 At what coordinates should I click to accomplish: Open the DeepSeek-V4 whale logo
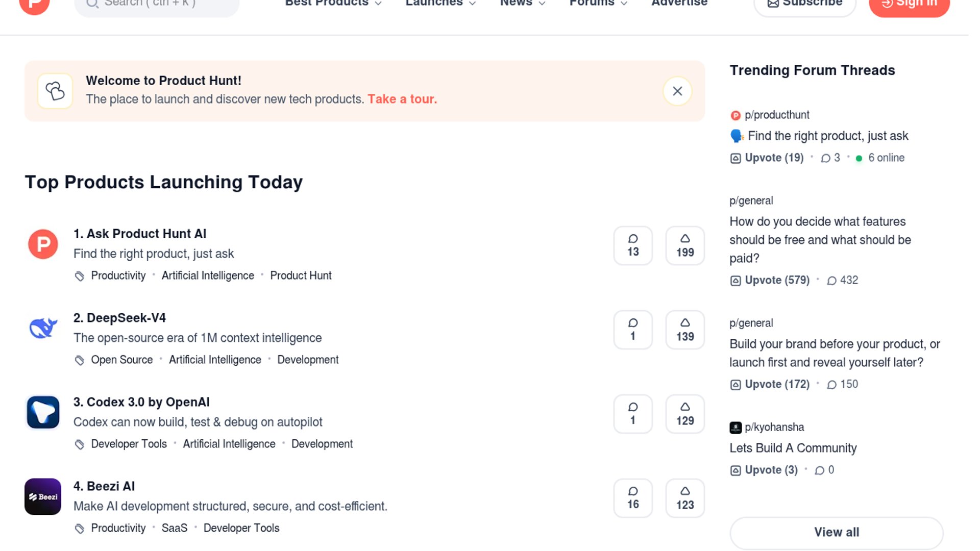[43, 328]
